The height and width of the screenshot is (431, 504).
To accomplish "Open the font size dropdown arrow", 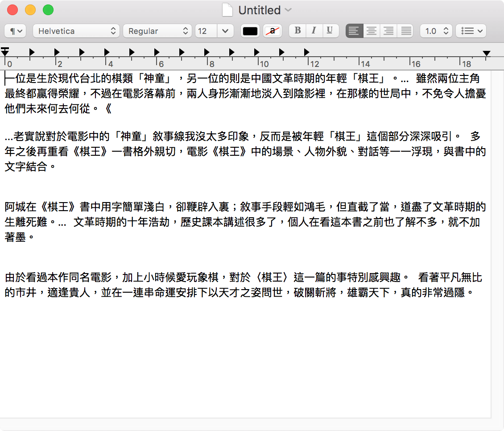I will pyautogui.click(x=225, y=31).
